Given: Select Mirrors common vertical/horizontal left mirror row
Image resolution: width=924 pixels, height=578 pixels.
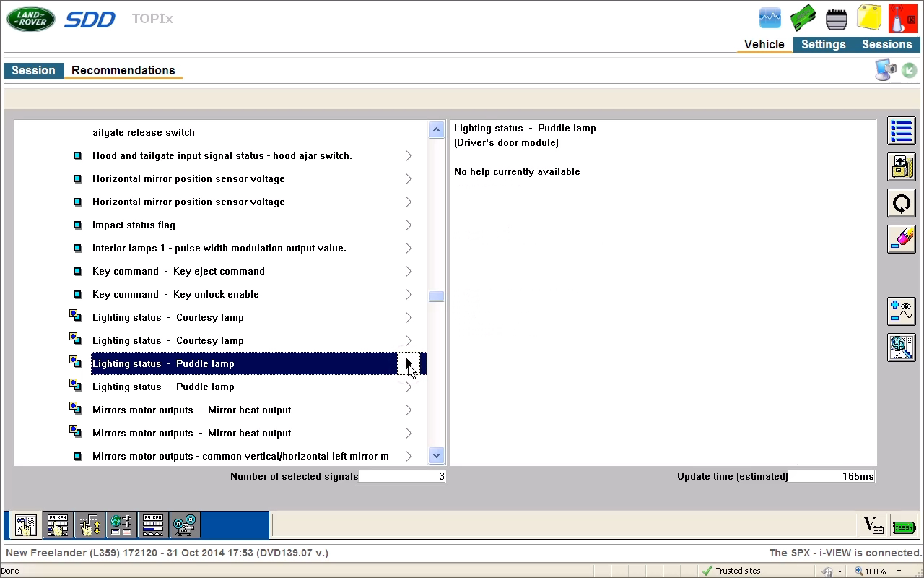Looking at the screenshot, I should 240,456.
